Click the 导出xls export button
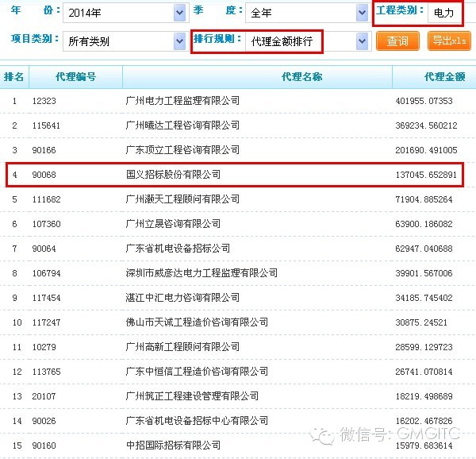Screen dimensions: 476x459 449,40
